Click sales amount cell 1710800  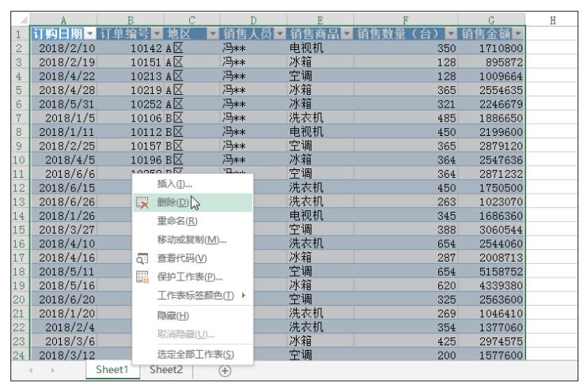[491, 48]
